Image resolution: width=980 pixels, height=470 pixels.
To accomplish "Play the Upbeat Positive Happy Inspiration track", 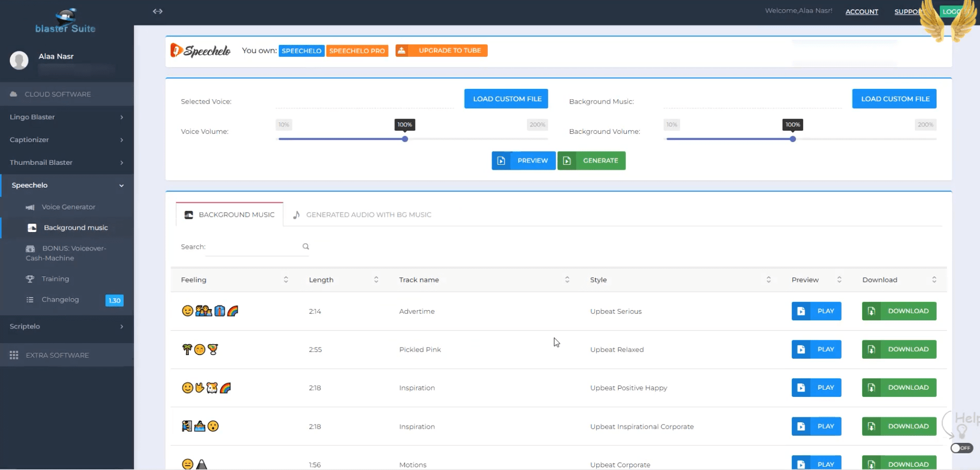I will coord(816,388).
